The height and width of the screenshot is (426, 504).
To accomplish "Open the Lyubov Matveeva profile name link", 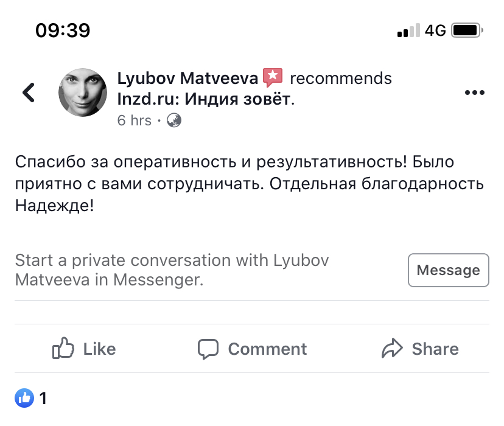I will (187, 79).
